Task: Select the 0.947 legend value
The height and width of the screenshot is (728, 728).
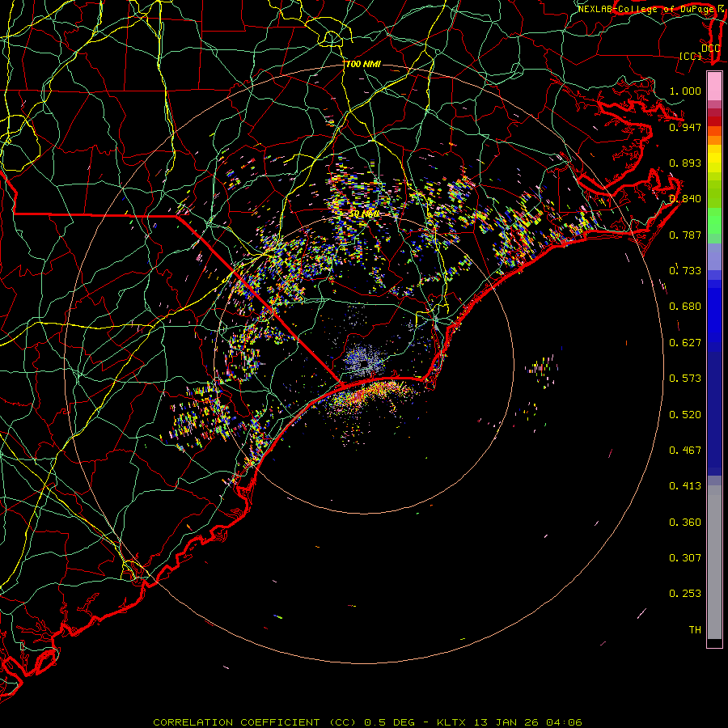Action: click(685, 127)
